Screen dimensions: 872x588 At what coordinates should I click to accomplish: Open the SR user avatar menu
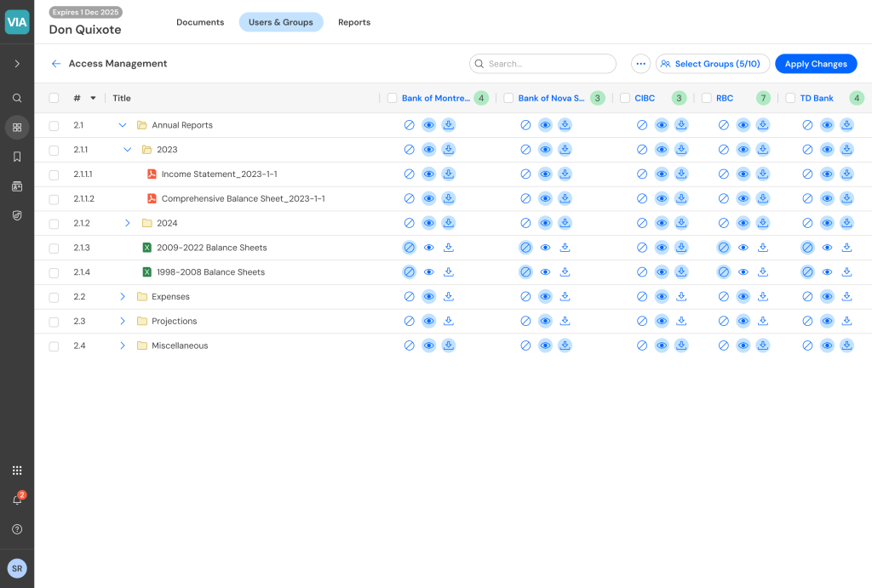(x=17, y=568)
